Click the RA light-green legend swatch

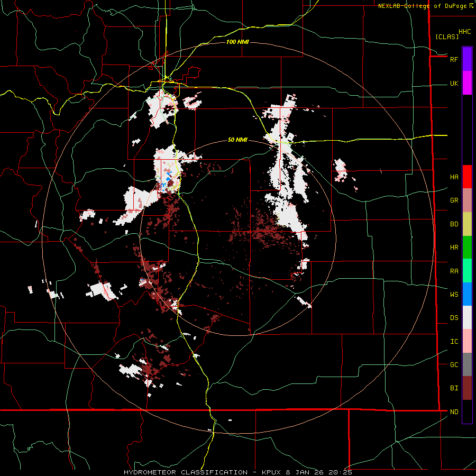(x=467, y=271)
